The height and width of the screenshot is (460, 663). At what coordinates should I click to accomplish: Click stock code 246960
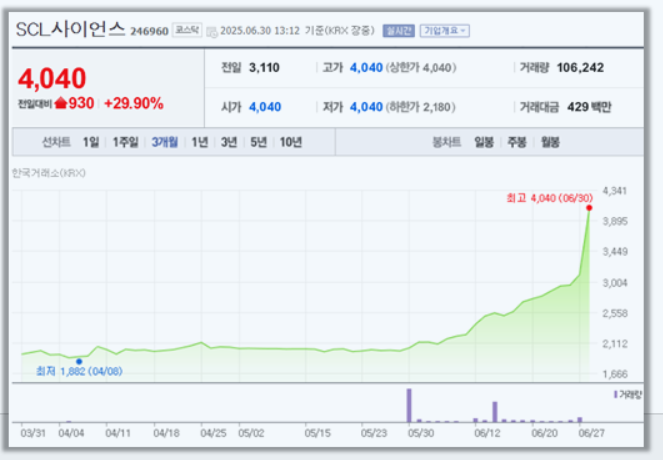[x=149, y=31]
